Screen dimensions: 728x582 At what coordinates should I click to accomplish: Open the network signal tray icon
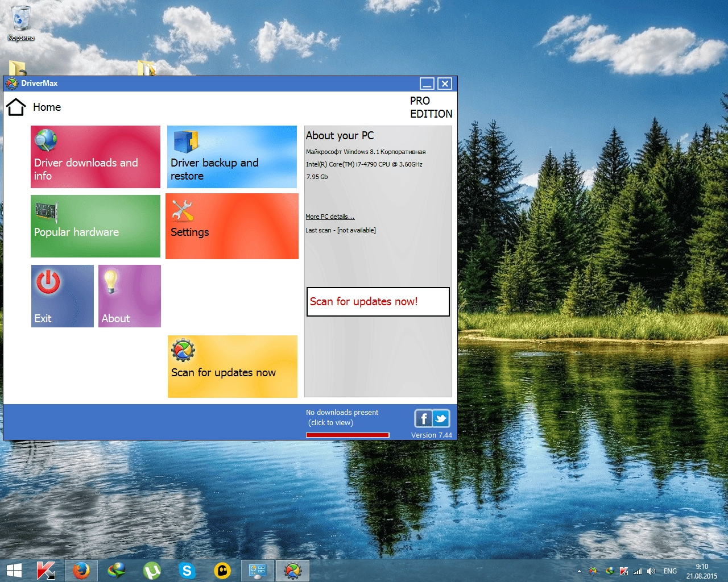tap(638, 571)
